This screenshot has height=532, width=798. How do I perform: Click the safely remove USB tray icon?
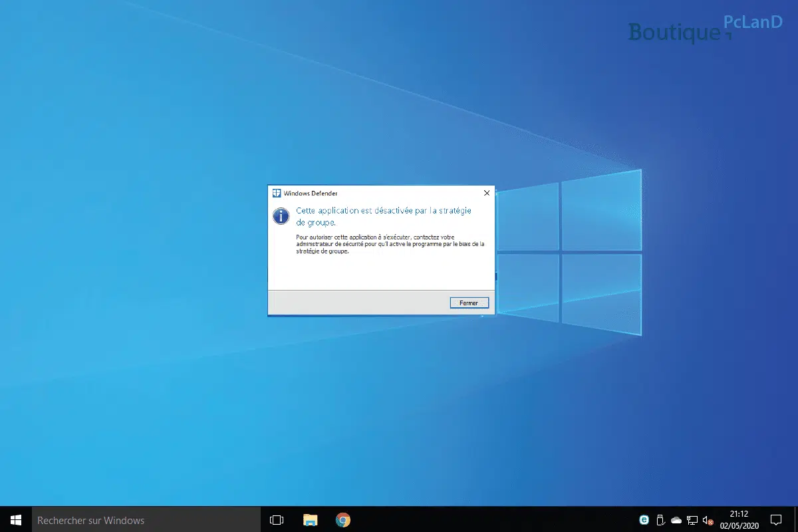[x=660, y=520]
